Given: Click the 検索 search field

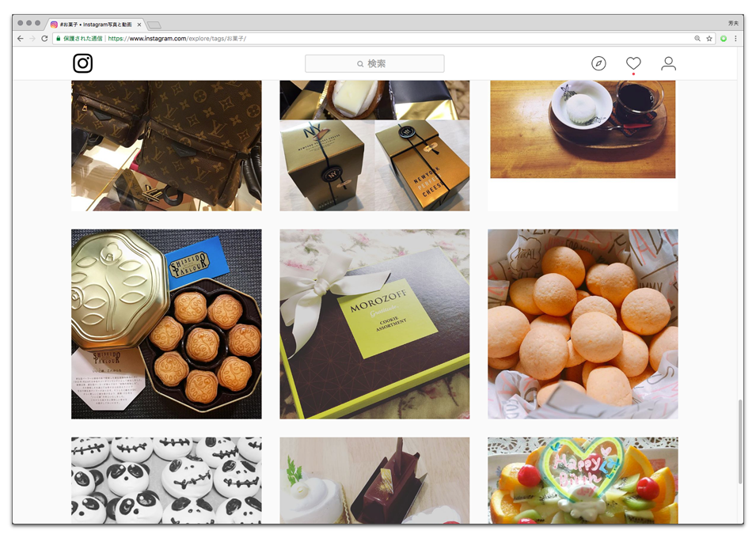Looking at the screenshot, I should (374, 63).
